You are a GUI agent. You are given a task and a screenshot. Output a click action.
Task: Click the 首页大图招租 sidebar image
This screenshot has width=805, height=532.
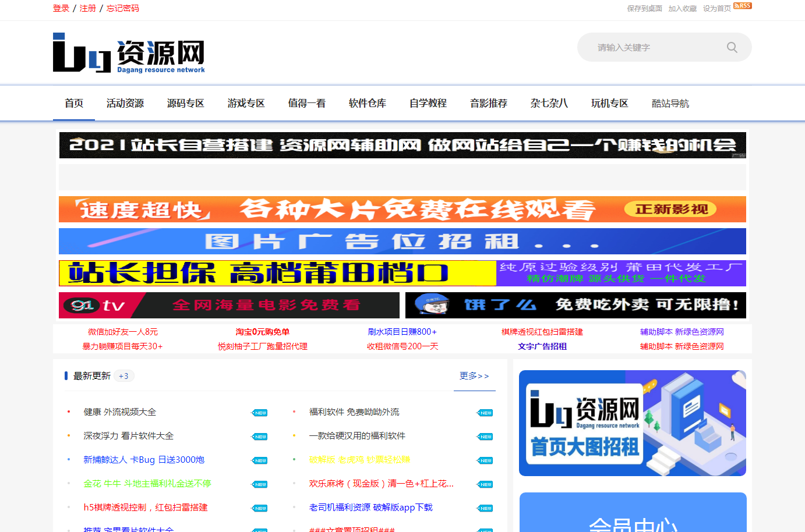tap(632, 423)
